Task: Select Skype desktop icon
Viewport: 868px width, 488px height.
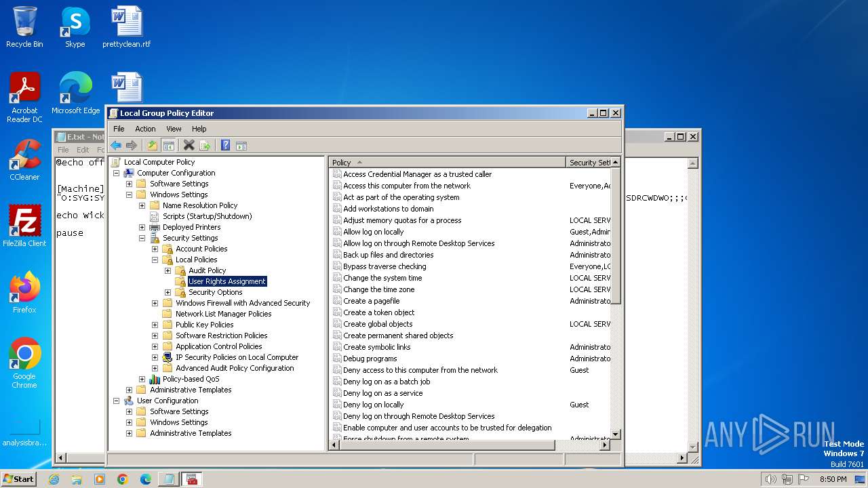Action: [x=75, y=27]
